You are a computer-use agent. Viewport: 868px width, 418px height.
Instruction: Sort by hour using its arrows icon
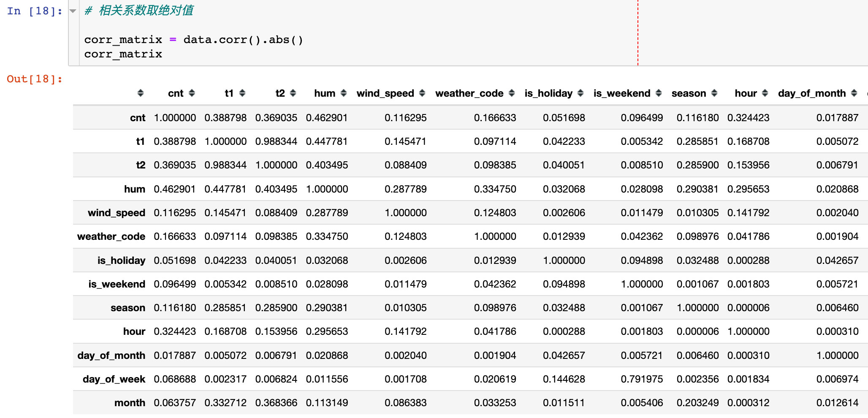click(x=765, y=93)
